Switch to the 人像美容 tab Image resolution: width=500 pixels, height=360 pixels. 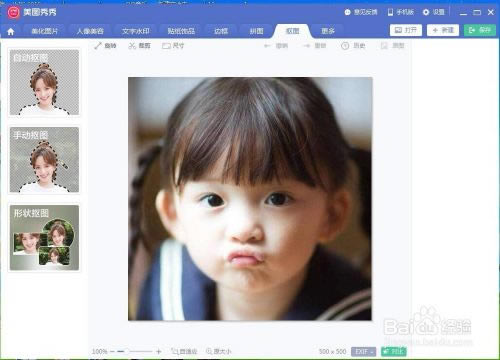coord(90,31)
